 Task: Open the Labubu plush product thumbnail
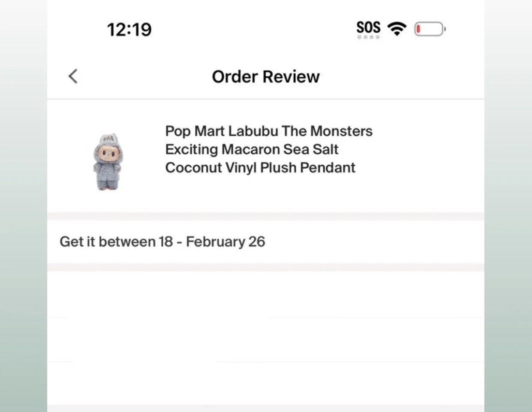tap(107, 161)
